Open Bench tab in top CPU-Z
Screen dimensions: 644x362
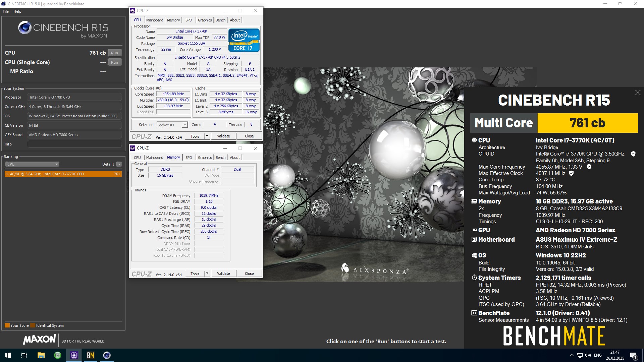click(x=220, y=20)
